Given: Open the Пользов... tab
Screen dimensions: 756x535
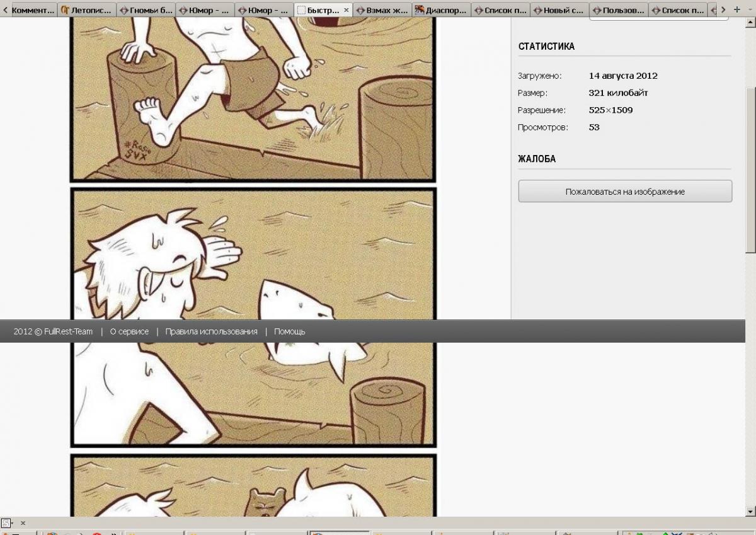Looking at the screenshot, I should pyautogui.click(x=619, y=10).
